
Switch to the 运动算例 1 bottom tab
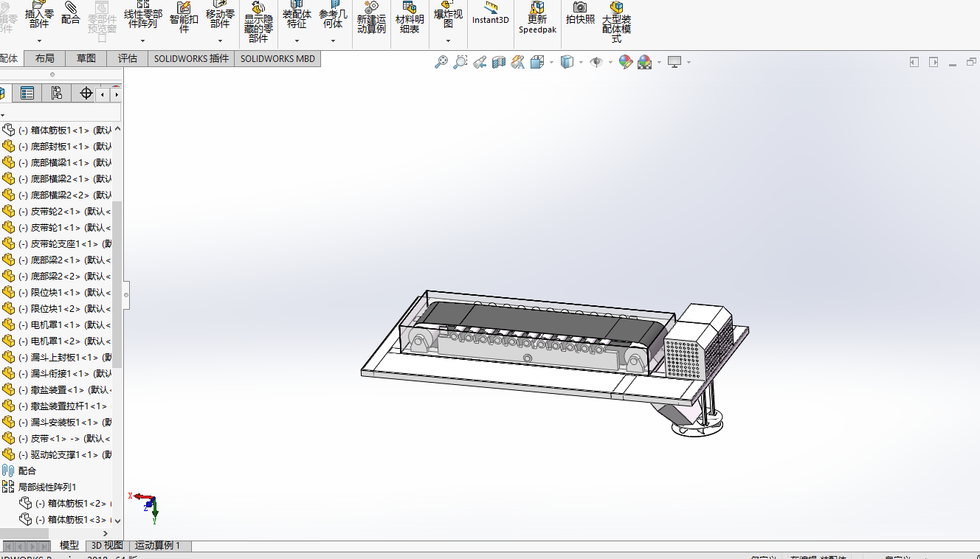(x=159, y=546)
